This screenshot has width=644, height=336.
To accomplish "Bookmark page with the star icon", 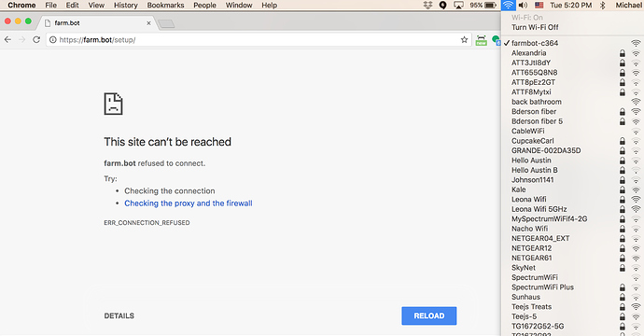I will click(464, 39).
